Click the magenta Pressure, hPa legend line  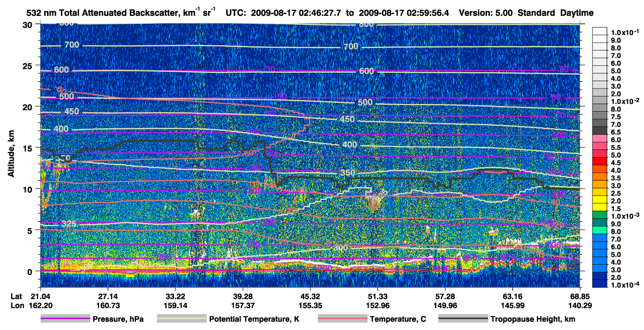pyautogui.click(x=65, y=319)
